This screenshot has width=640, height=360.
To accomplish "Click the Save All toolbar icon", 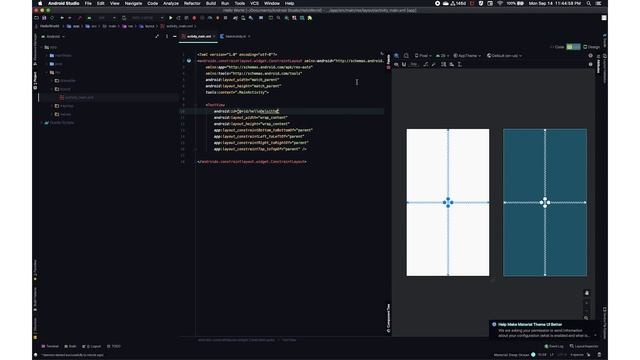I will click(x=44, y=18).
